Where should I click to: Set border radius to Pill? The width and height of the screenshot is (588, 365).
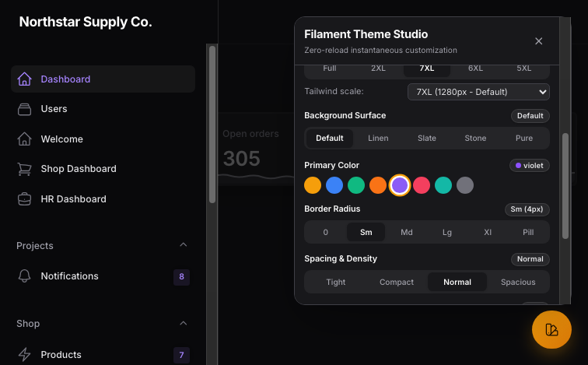(528, 232)
